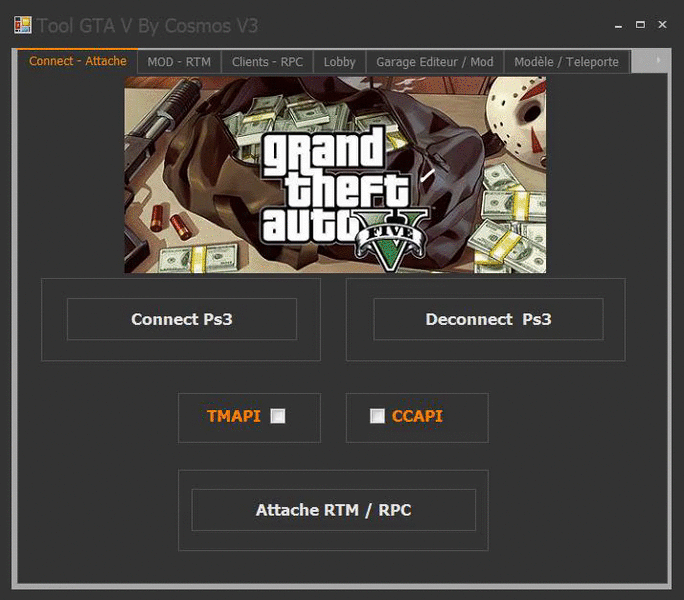
Task: Tick the CCAPI checkbox
Action: pos(377,416)
